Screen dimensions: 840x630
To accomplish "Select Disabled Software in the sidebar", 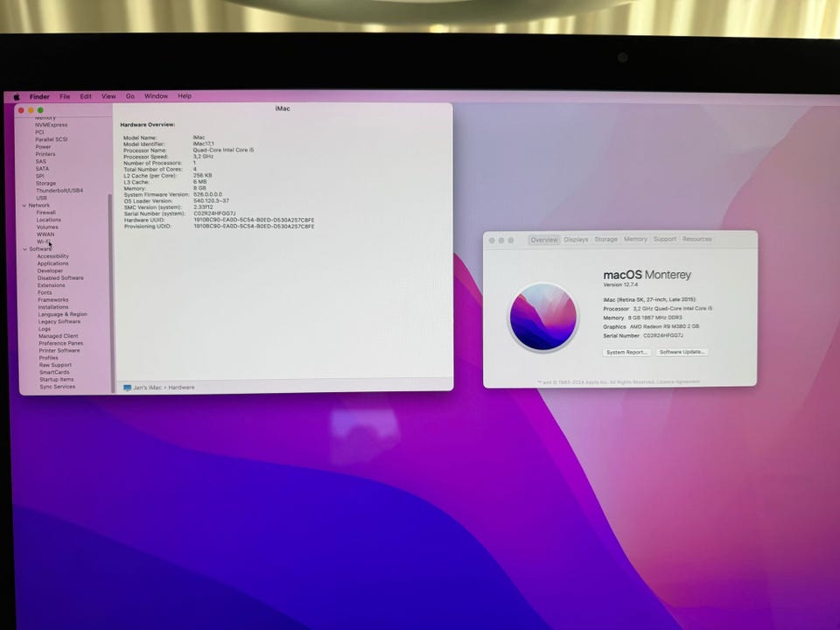I will 60,278.
